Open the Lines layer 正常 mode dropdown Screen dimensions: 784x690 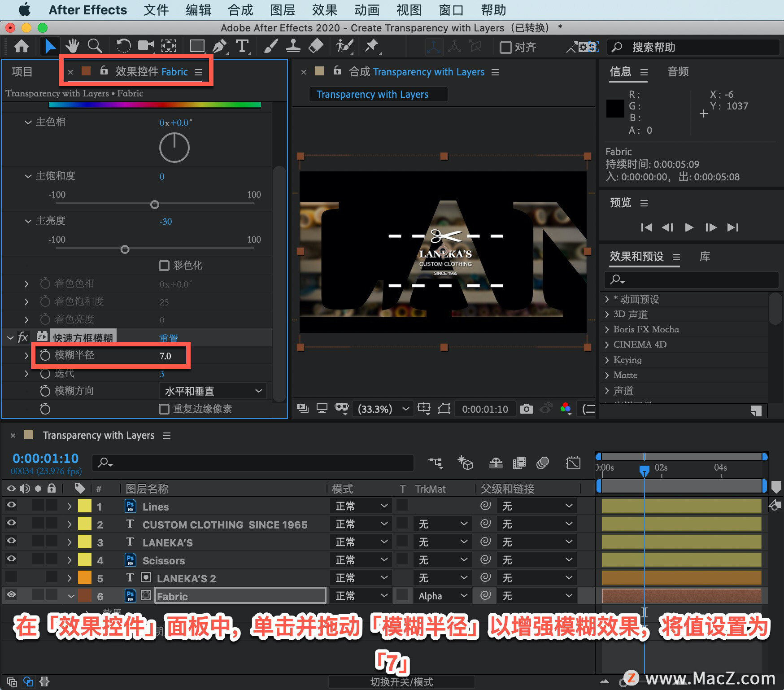361,506
